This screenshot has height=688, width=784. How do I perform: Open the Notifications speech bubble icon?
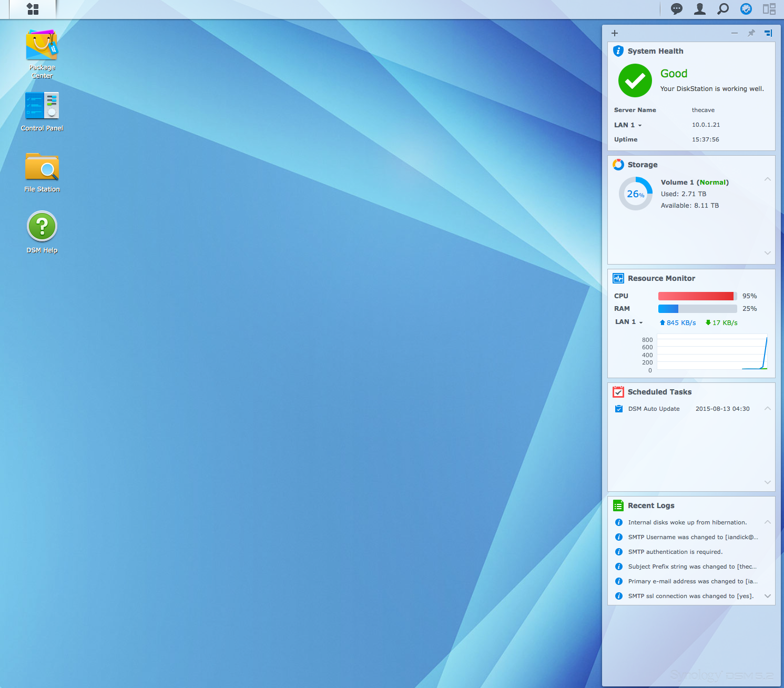coord(677,9)
